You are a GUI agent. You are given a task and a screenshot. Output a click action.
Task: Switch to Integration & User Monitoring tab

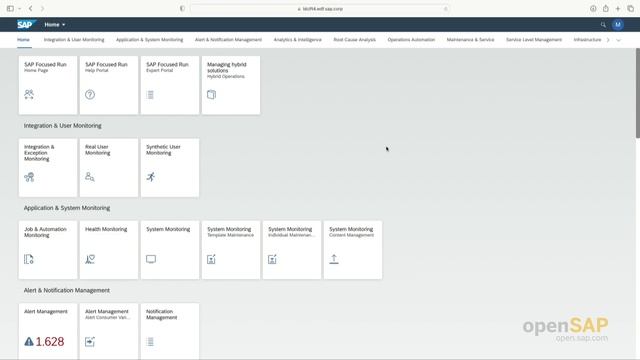tap(74, 40)
